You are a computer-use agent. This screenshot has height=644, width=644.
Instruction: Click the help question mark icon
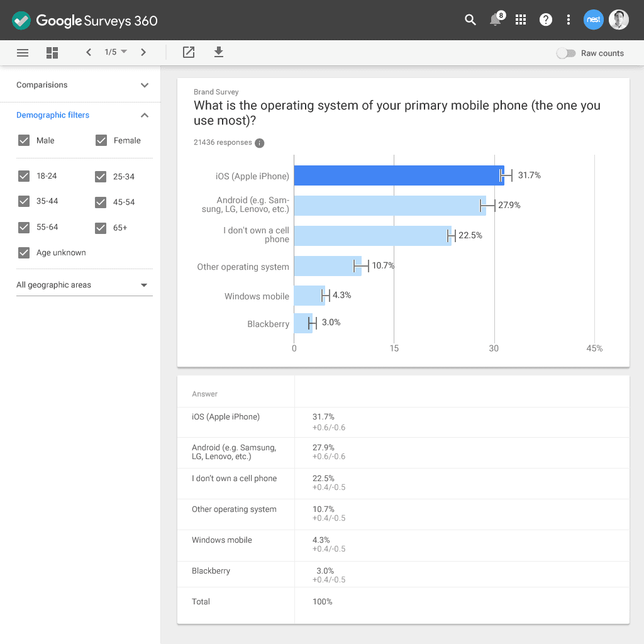point(546,20)
